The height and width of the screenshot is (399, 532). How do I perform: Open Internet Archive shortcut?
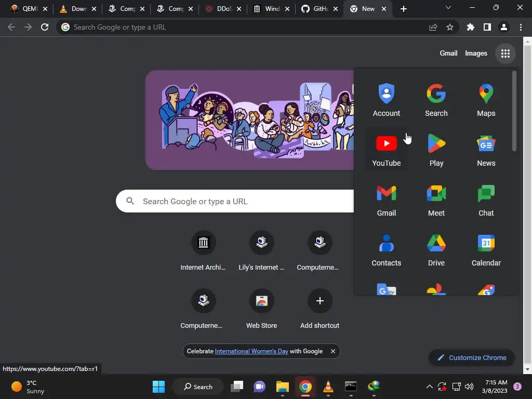point(203,251)
